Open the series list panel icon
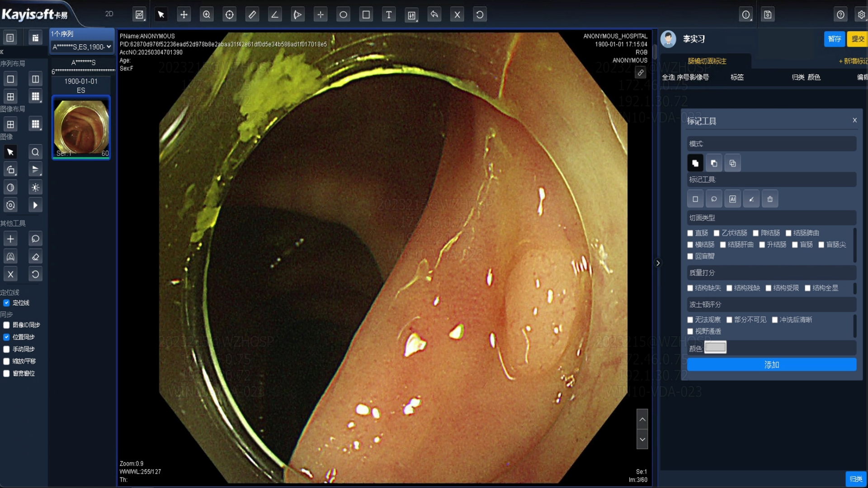The width and height of the screenshot is (868, 488). [10, 38]
